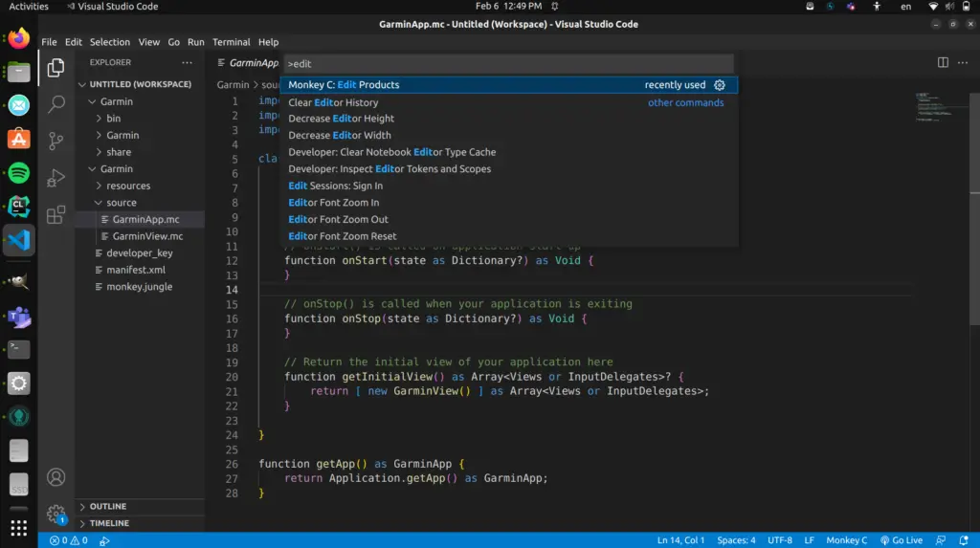Screen dimensions: 980x548
Task: Open Microsoft Teams from the dock
Action: [x=19, y=317]
